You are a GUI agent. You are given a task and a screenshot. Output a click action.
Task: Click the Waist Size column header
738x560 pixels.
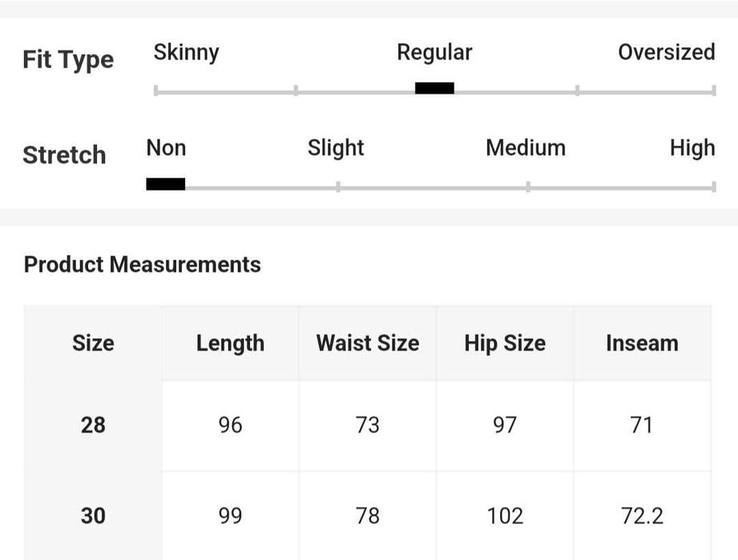click(x=368, y=344)
